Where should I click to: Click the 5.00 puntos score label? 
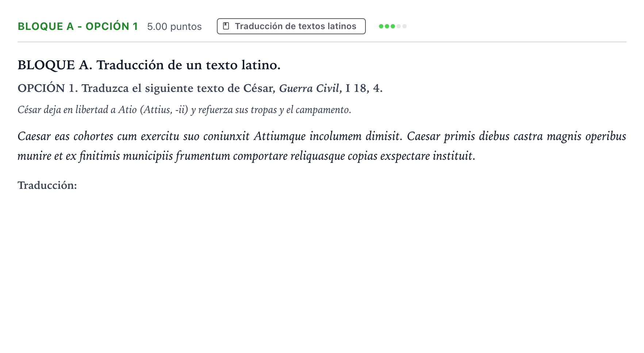174,27
